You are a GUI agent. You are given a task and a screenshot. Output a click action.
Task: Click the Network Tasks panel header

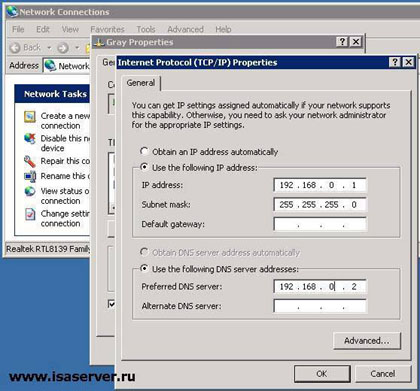click(53, 94)
